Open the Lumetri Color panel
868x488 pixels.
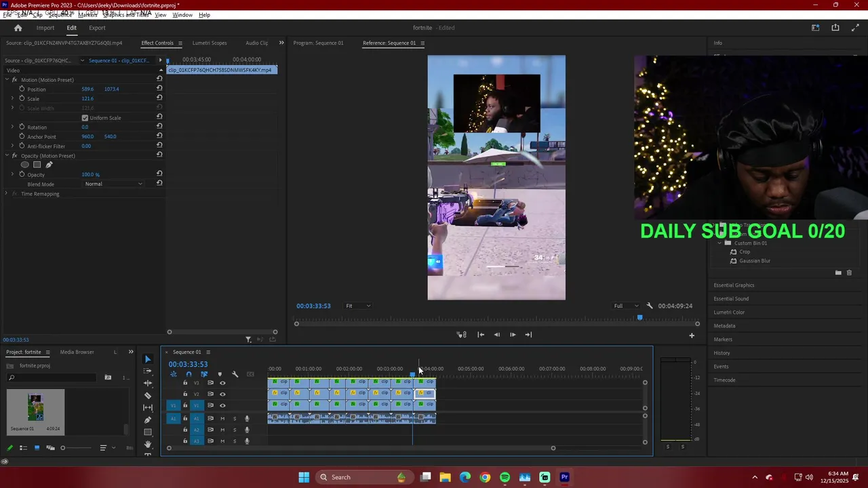[x=729, y=312]
